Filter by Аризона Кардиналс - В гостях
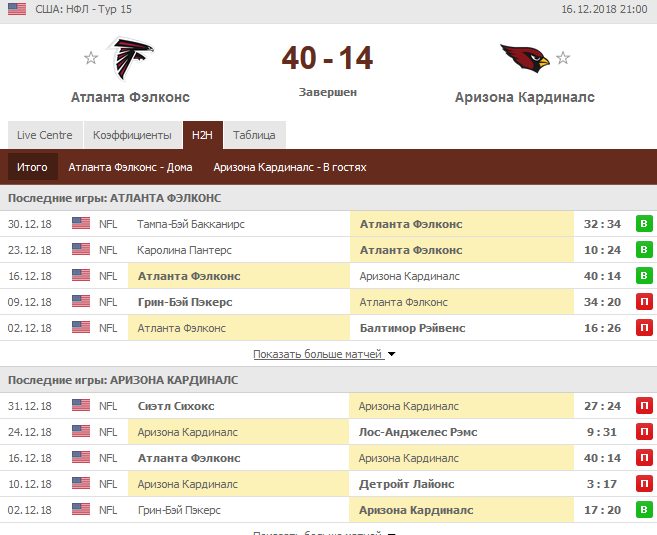Screen dimensions: 657x535 (x=290, y=167)
